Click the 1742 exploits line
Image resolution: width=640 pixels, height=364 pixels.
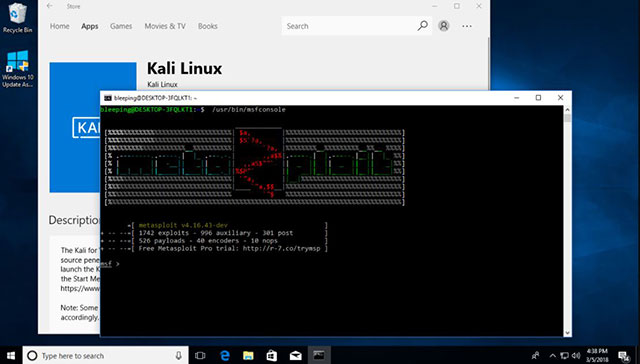[216, 233]
